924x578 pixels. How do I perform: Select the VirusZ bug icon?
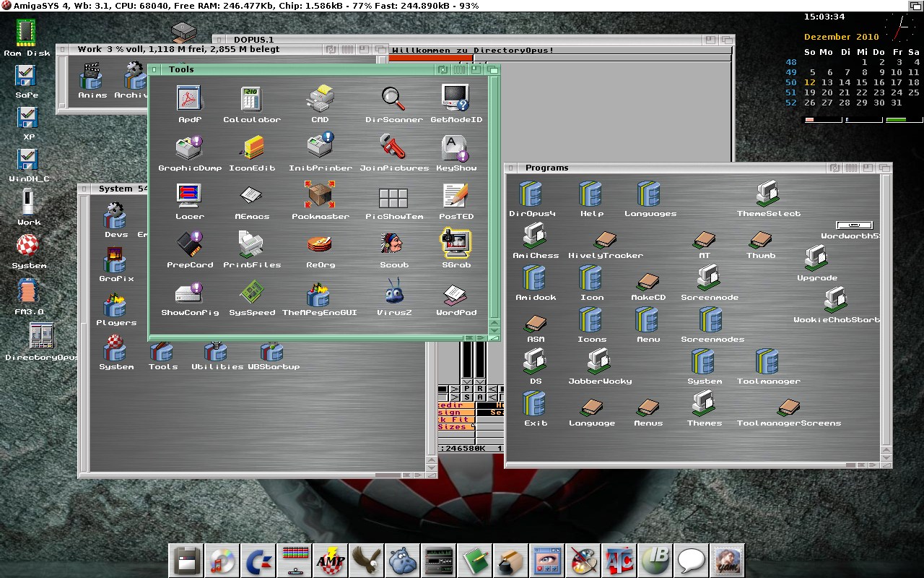[x=393, y=293]
